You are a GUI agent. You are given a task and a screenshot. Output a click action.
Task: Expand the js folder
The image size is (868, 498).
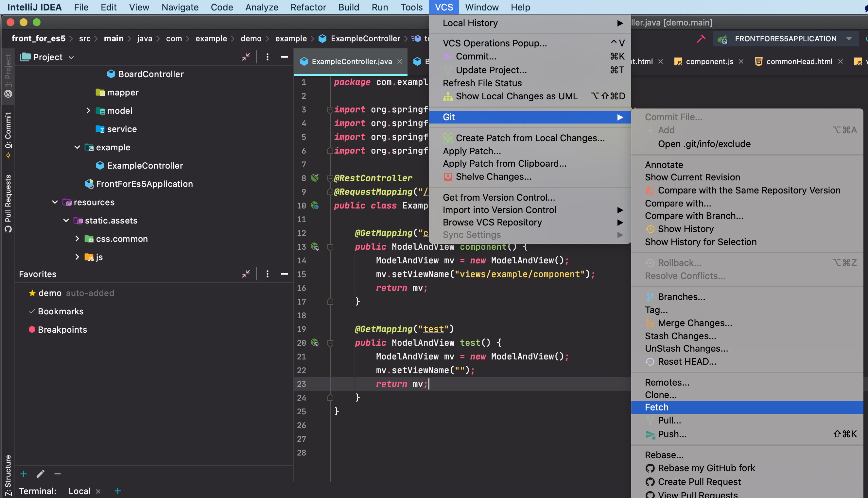[x=77, y=257]
